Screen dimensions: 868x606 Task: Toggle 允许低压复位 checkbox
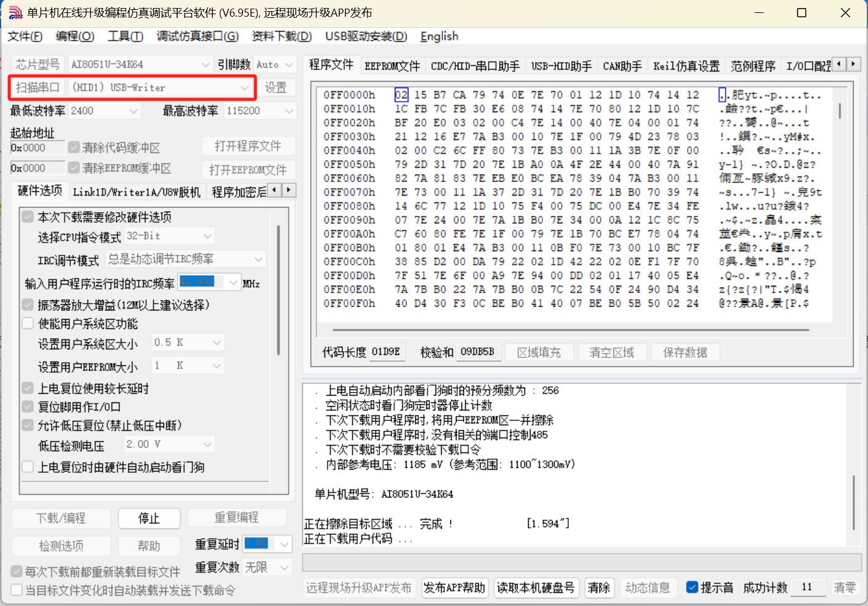pyautogui.click(x=28, y=425)
